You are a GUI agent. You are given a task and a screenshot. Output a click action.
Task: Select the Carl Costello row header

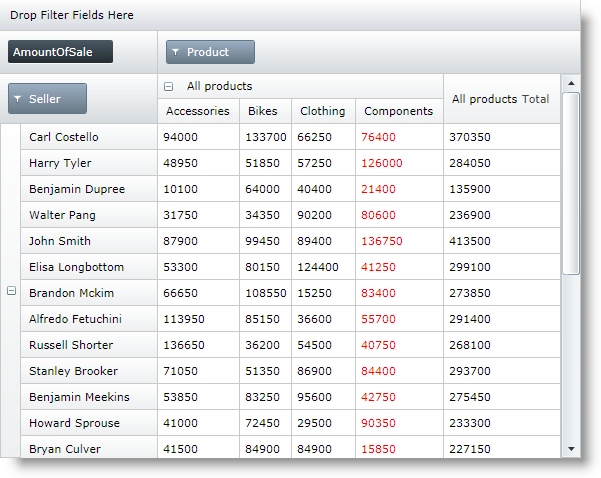[89, 137]
